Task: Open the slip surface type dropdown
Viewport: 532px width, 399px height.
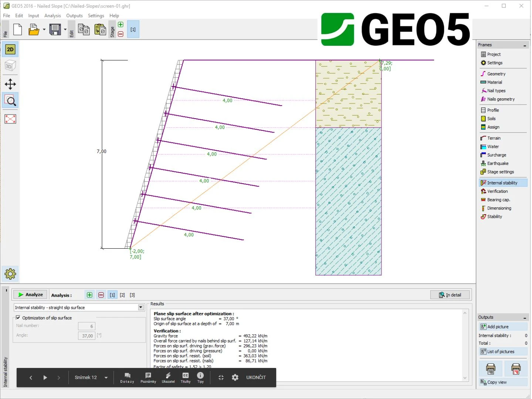Action: tap(141, 307)
